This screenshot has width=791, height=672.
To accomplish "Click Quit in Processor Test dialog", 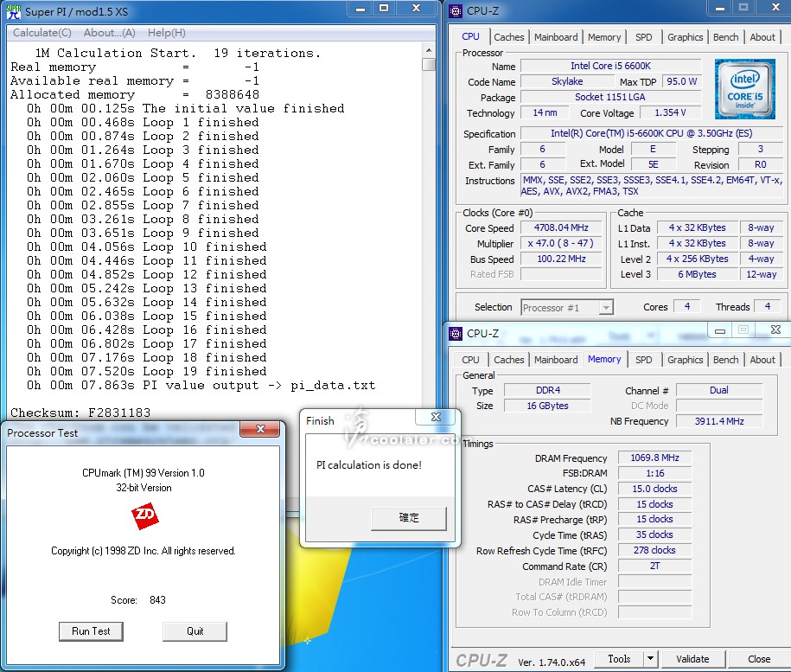I will pos(195,631).
